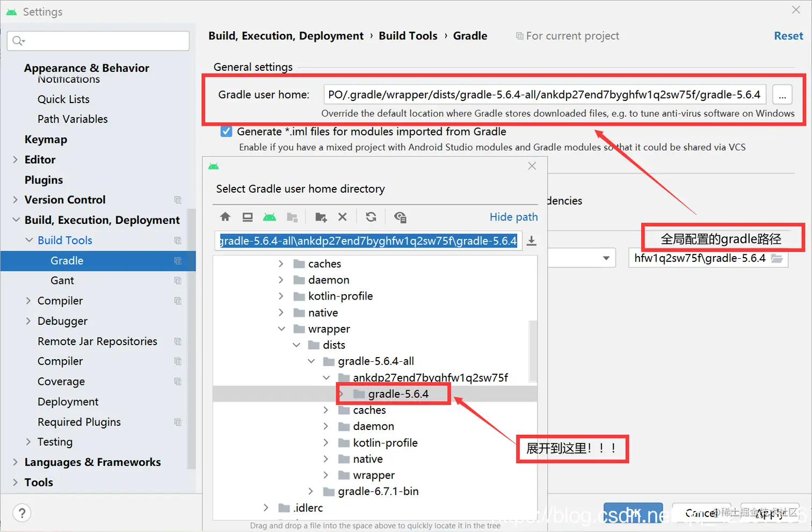
Task: Jump to project directory Android icon
Action: click(x=270, y=217)
